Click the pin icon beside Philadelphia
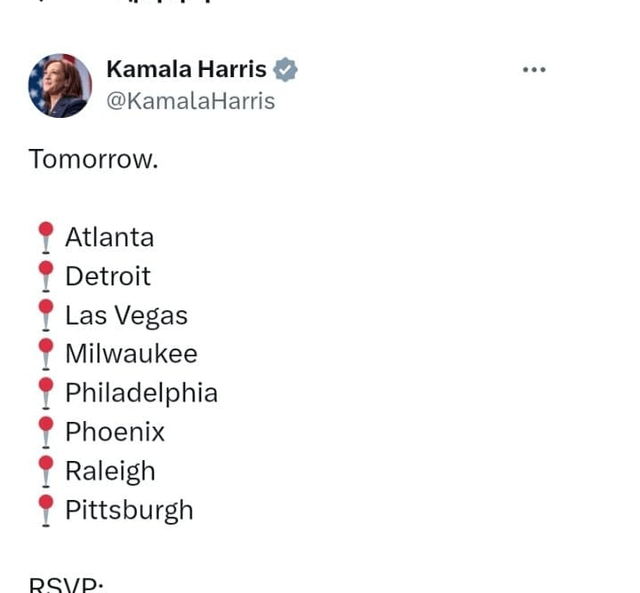 [45, 393]
